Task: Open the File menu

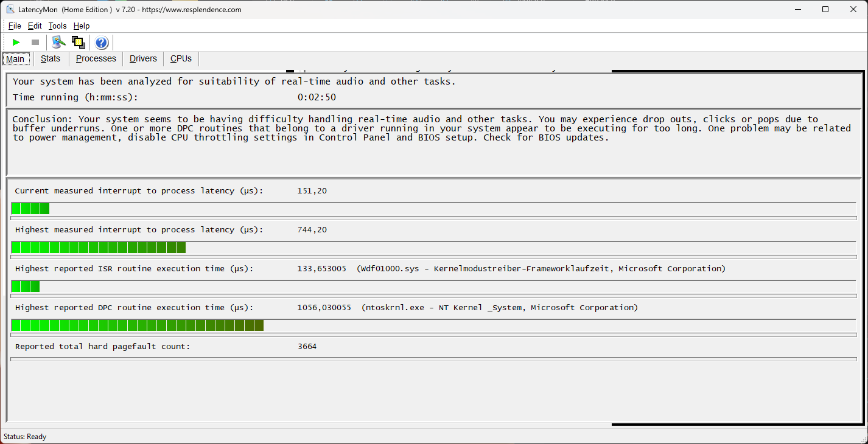Action: (15, 26)
